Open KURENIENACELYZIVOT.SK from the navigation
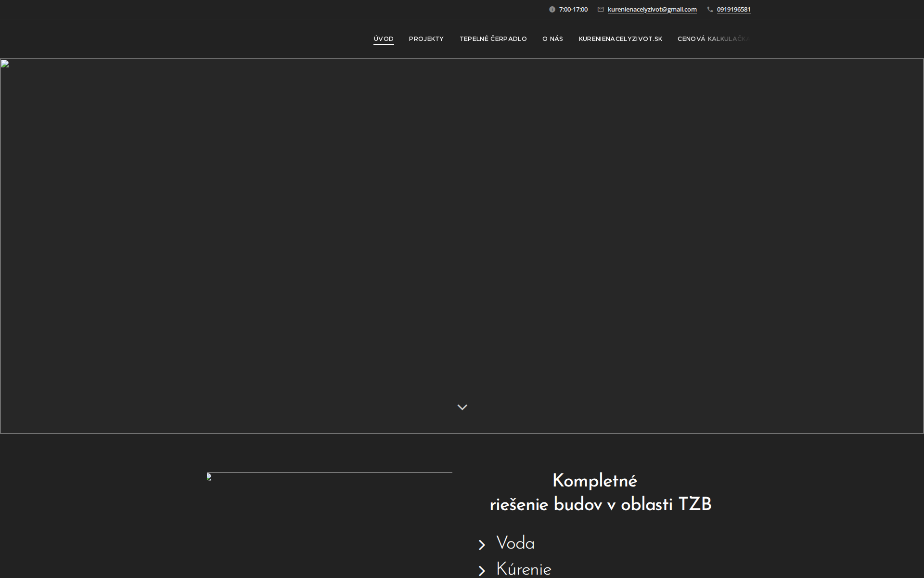The height and width of the screenshot is (578, 924). [620, 39]
